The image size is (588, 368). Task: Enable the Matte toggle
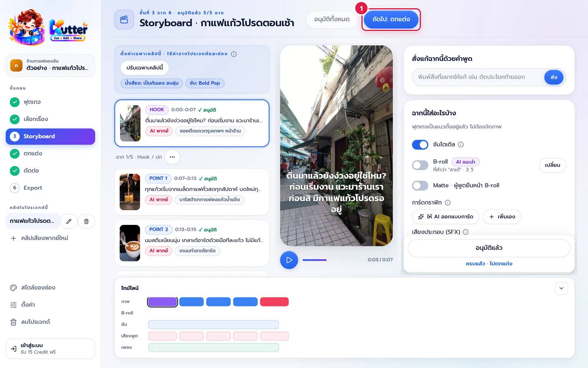click(420, 186)
